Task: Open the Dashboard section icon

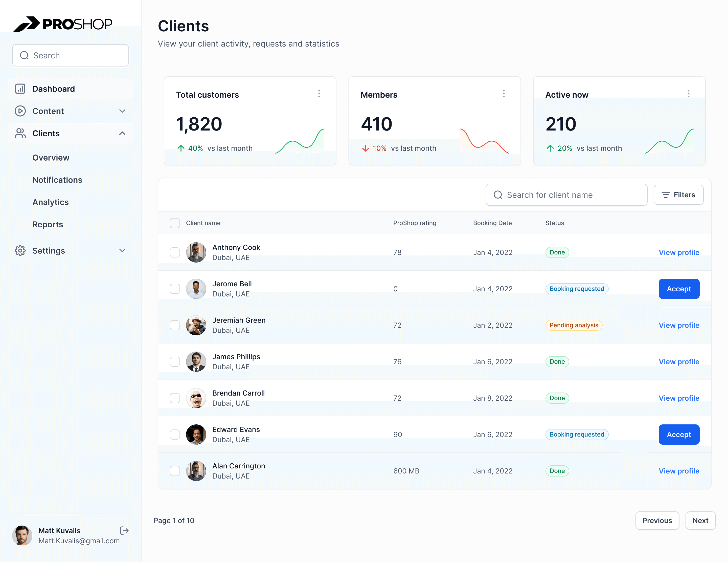Action: point(20,89)
